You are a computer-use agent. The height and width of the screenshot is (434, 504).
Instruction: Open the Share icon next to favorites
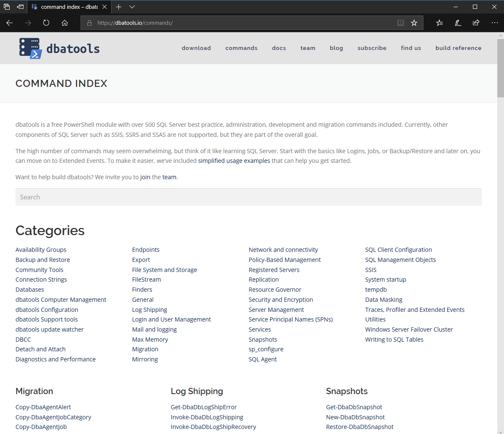[x=476, y=23]
